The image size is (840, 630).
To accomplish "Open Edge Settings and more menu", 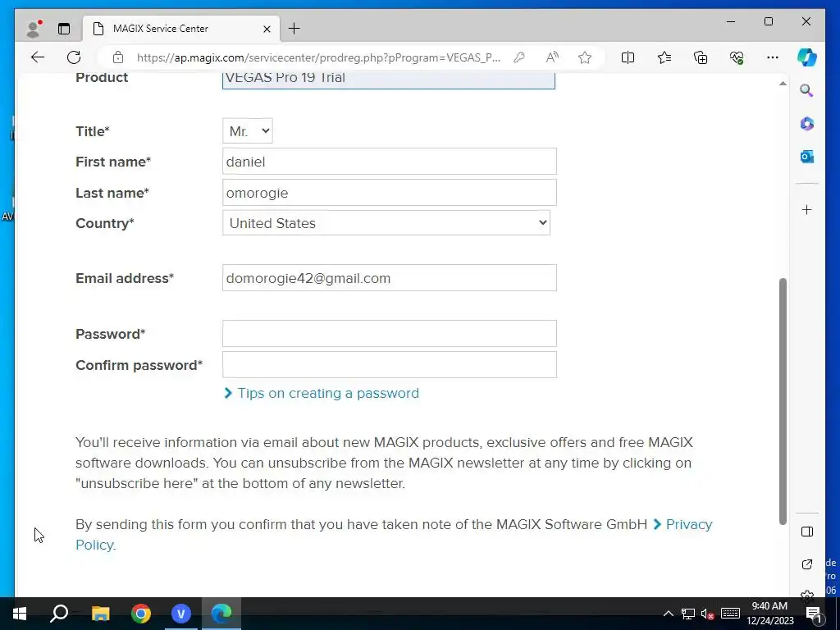I will pos(773,57).
